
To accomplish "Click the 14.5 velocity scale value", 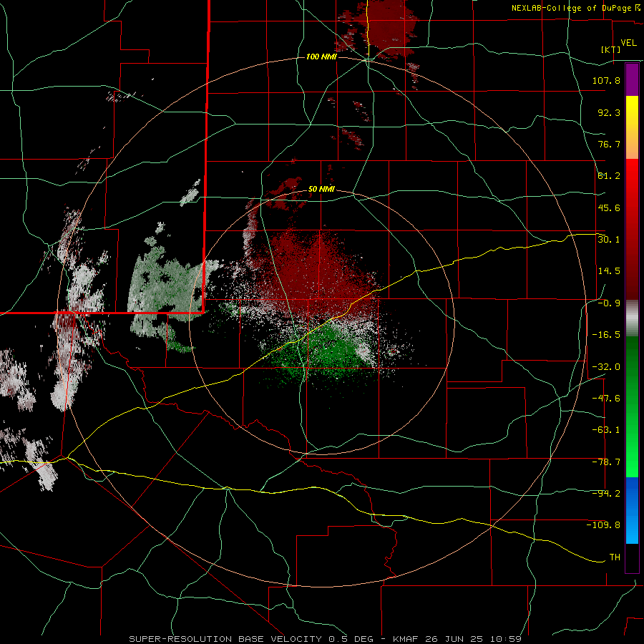I will click(609, 271).
